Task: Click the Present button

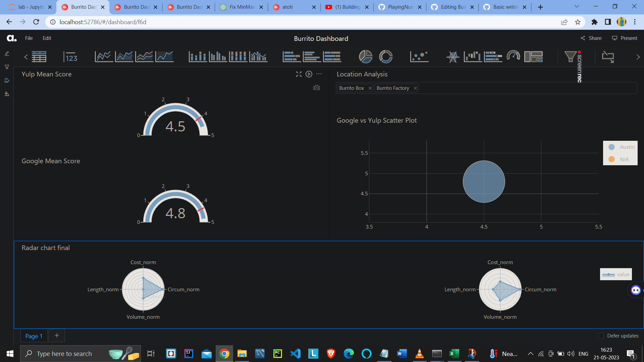Action: pos(625,38)
